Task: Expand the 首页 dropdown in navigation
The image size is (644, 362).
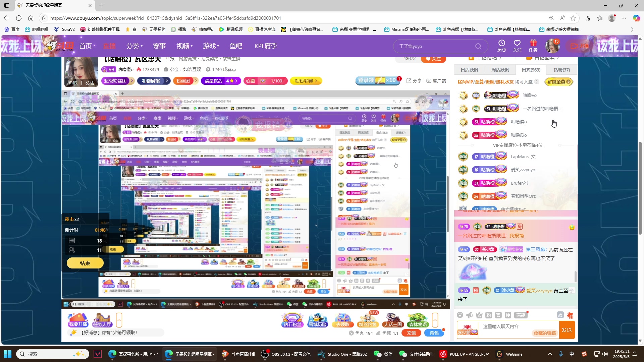Action: pyautogui.click(x=87, y=46)
